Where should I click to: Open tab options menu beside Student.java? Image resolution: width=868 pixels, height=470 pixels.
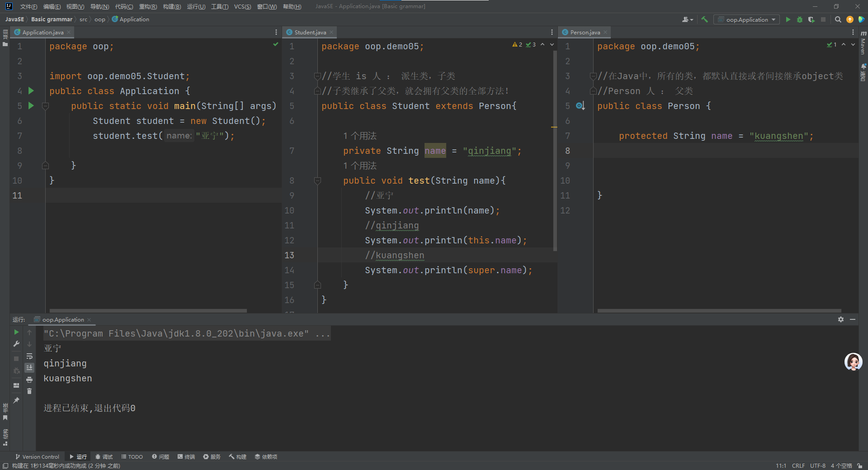(x=552, y=32)
